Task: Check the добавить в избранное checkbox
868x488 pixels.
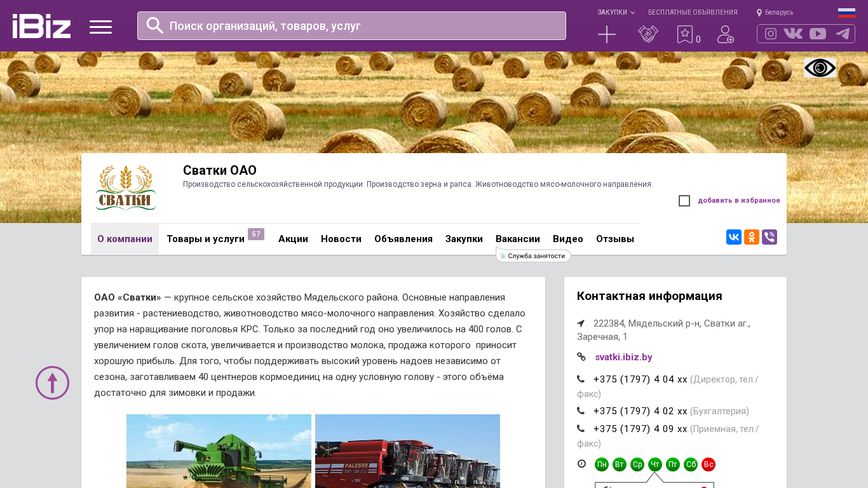Action: tap(684, 201)
